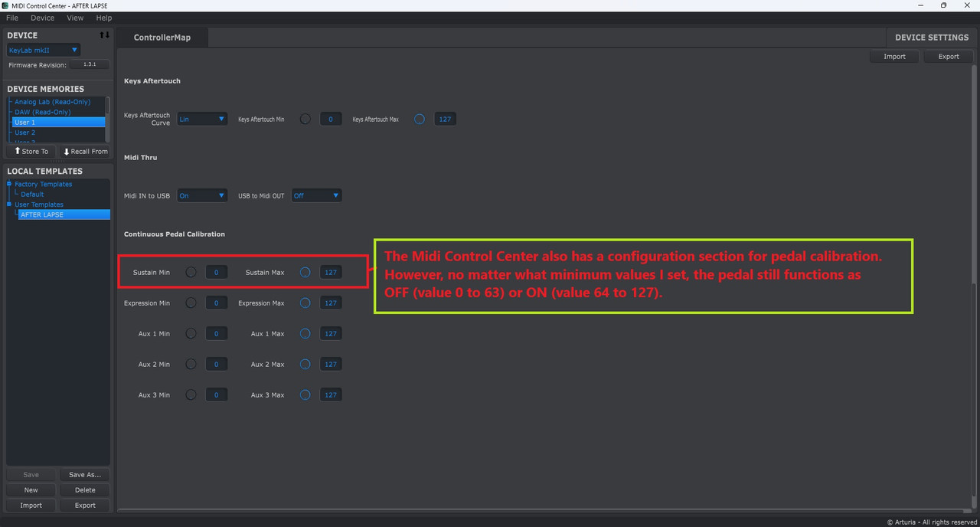
Task: Turn the Keys Aftertouch Min knob
Action: pos(305,119)
